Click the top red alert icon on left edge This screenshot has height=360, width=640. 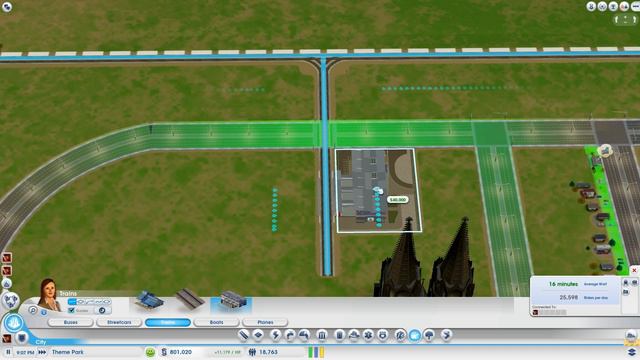[x=7, y=258]
